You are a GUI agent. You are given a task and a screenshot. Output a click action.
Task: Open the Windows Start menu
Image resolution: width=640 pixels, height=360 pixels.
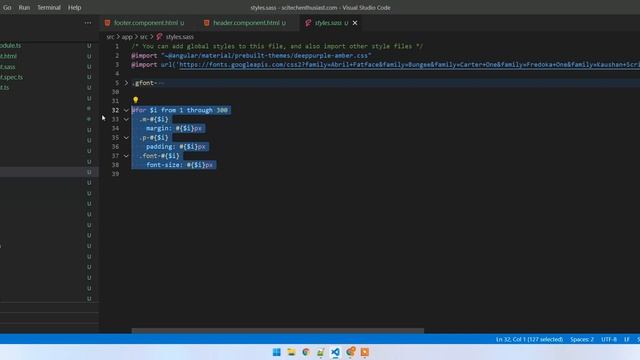pos(276,352)
